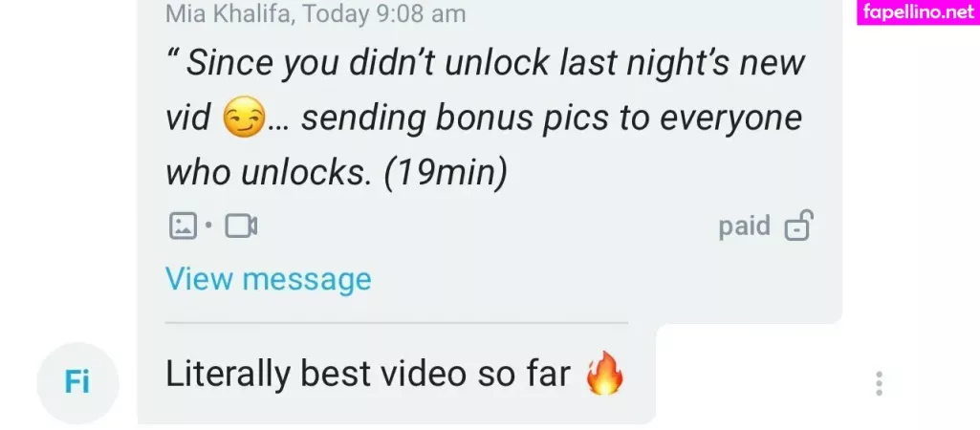Click the fire emoji in the reply
The image size is (980, 430).
click(604, 373)
